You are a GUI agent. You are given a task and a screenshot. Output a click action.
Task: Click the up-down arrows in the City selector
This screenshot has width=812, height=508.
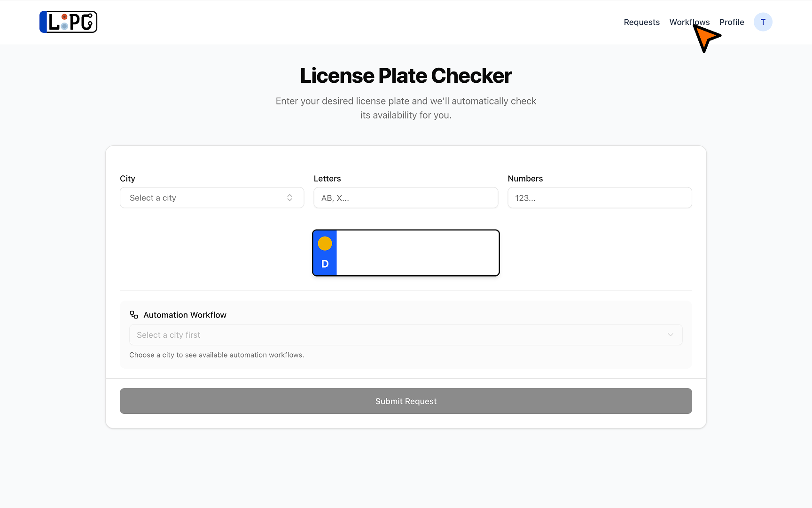(x=289, y=198)
